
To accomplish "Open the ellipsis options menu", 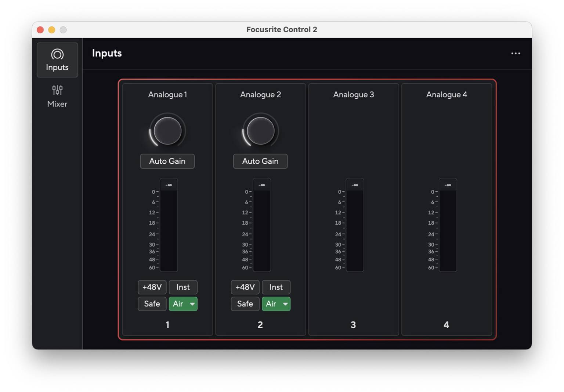I will coord(516,54).
